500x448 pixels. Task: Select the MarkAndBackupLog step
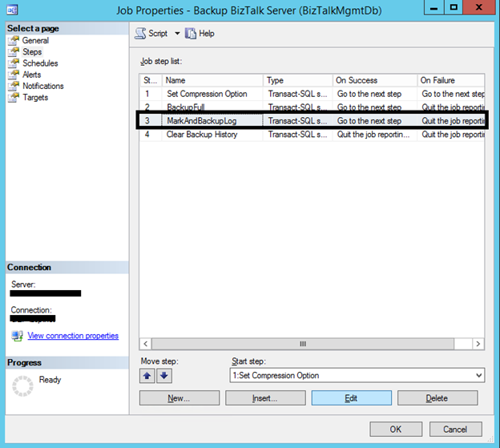pos(312,120)
